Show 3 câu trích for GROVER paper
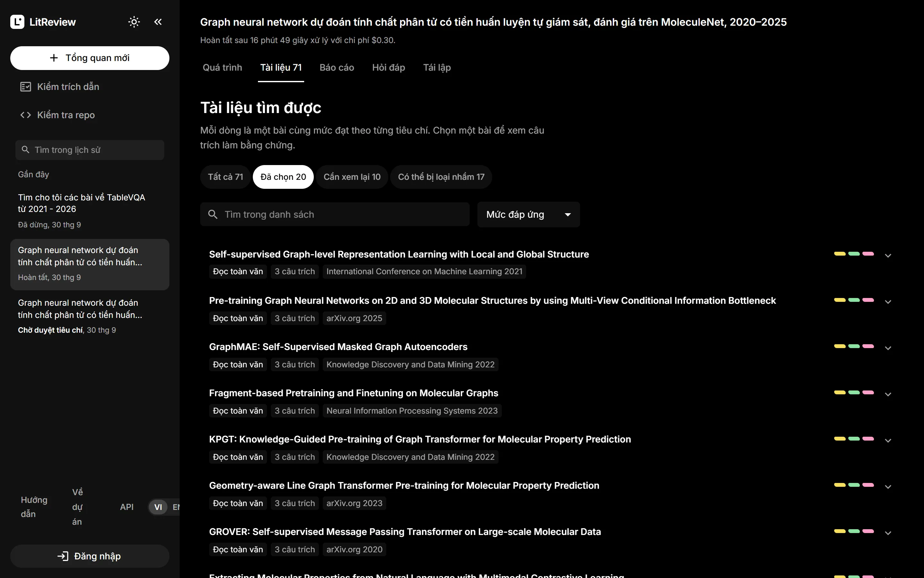This screenshot has width=924, height=578. pyautogui.click(x=295, y=550)
